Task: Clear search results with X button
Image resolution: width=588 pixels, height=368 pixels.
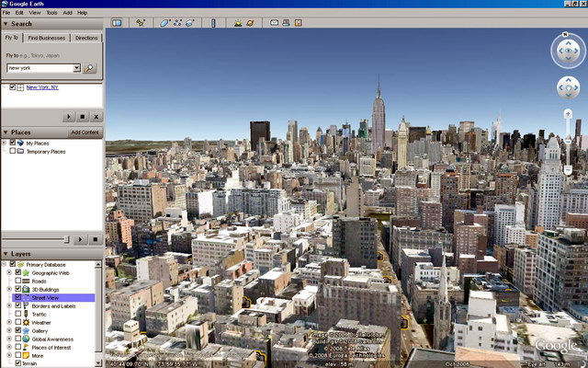Action: 96,117
